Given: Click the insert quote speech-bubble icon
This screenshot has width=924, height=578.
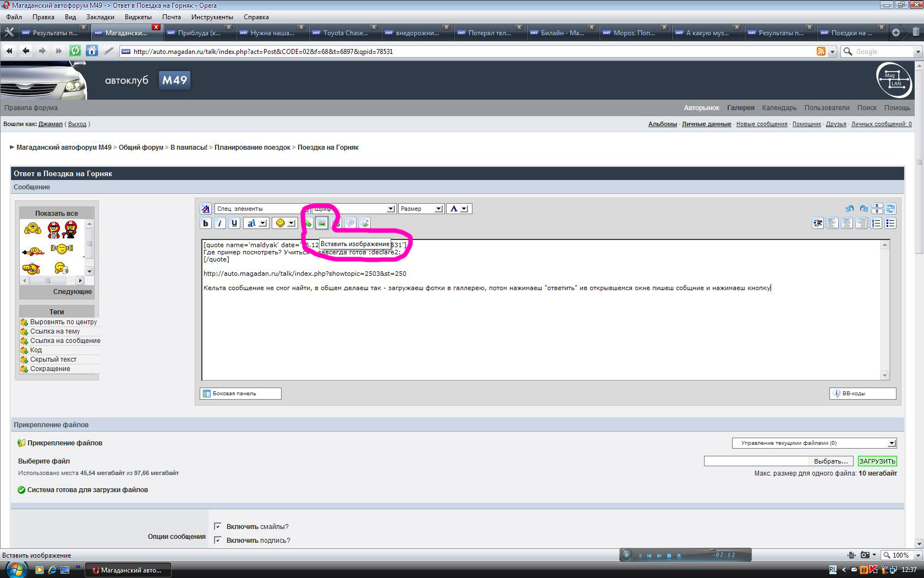Looking at the screenshot, I should pos(350,223).
